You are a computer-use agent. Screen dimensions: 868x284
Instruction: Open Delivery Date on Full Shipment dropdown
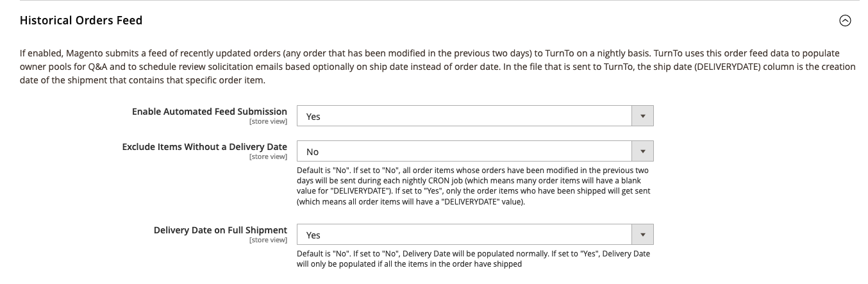[x=474, y=235]
